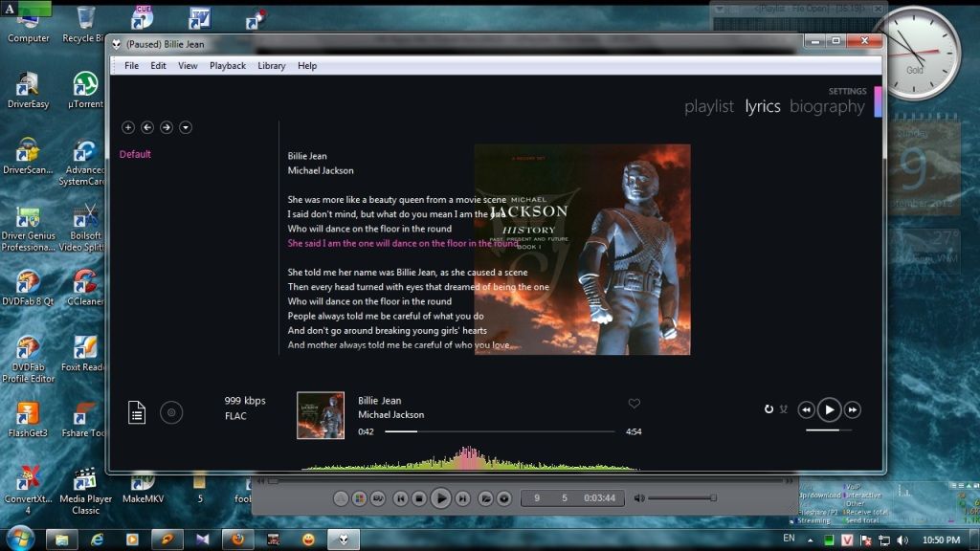Open the Windows Start menu
Screen dimensions: 980x551
(x=20, y=539)
